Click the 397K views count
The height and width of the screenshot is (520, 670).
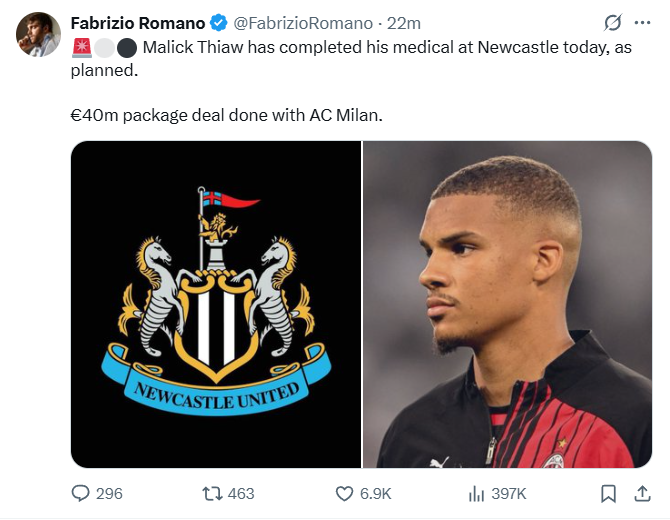[x=508, y=493]
